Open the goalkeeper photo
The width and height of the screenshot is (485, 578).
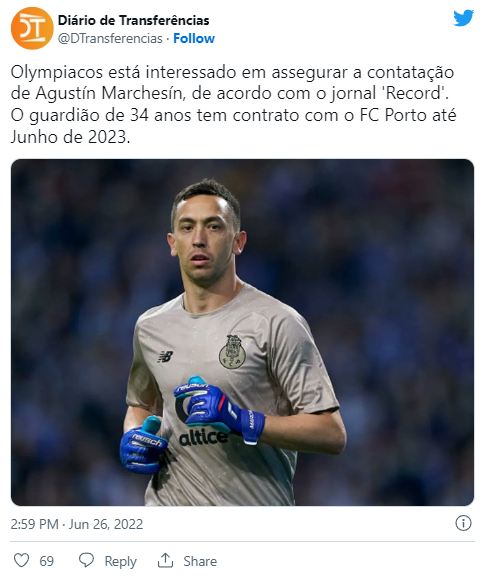point(242,332)
